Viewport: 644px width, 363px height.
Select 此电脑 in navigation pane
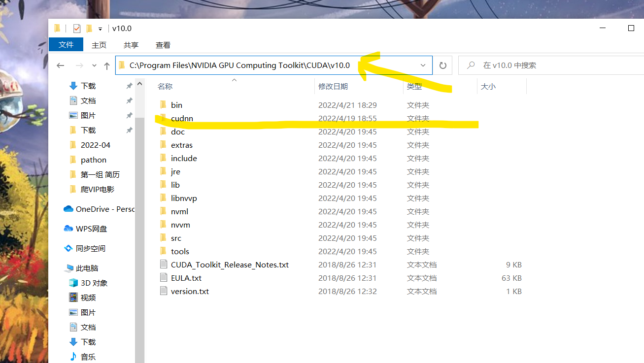click(81, 268)
